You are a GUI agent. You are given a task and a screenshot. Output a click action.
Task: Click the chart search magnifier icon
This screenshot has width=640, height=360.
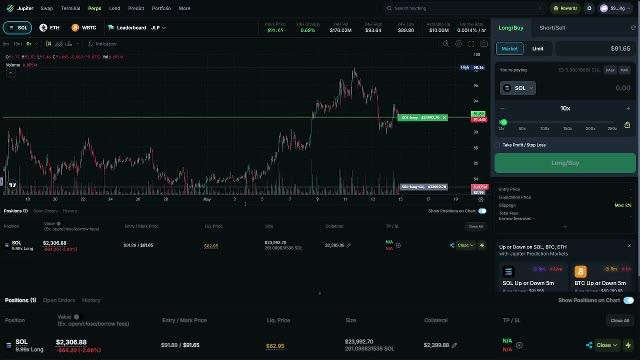[446, 43]
